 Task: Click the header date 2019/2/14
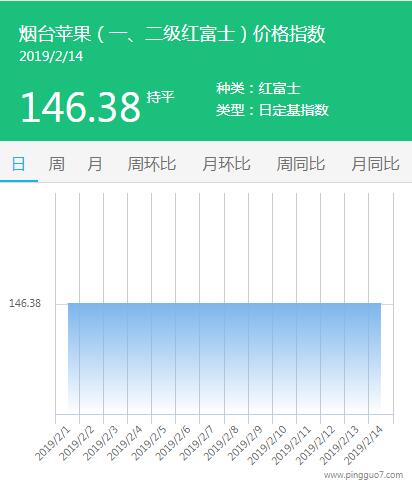(x=51, y=56)
